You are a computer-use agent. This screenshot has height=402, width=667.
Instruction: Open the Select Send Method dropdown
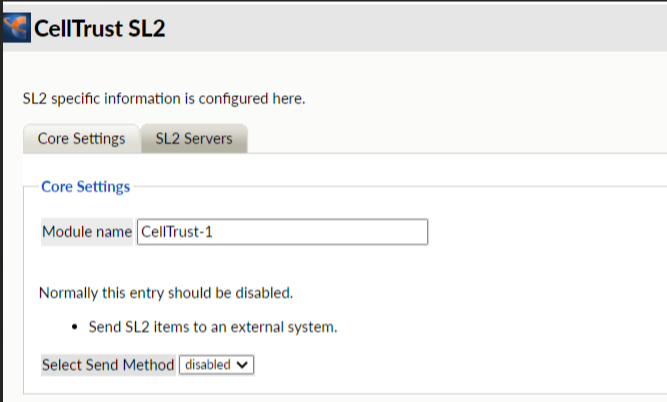click(x=216, y=365)
